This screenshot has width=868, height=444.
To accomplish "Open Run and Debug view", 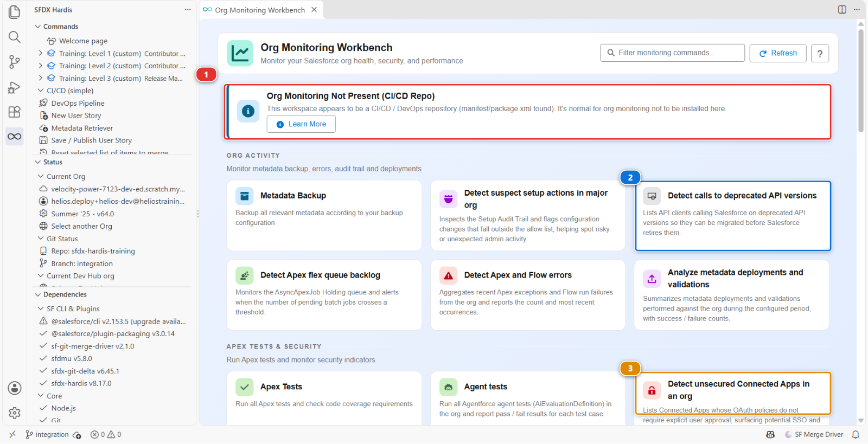I will [15, 87].
